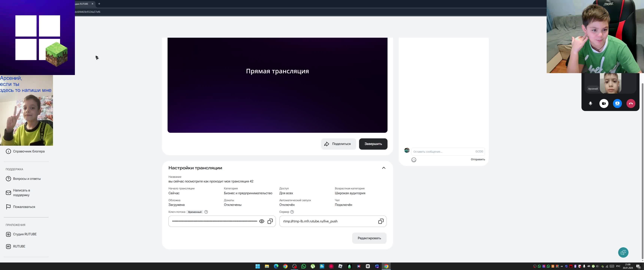Copy the RTMP server address
Image resolution: width=644 pixels, height=270 pixels.
(x=380, y=221)
